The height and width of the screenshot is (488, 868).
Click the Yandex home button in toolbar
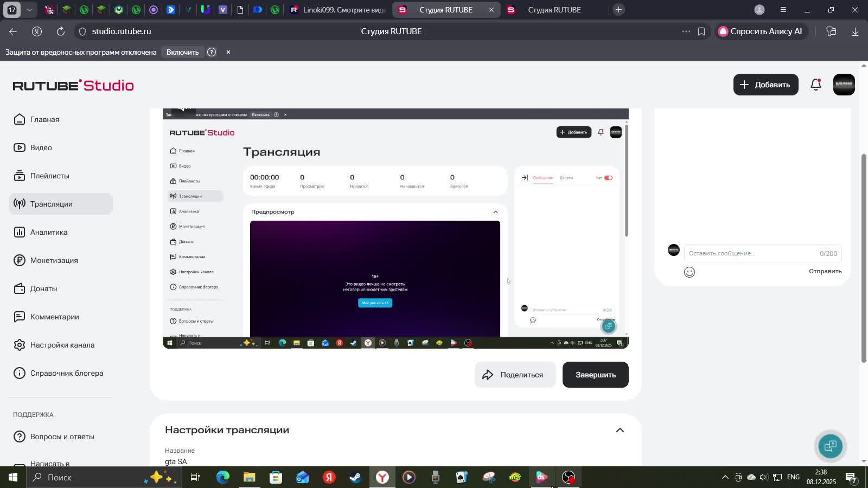[37, 31]
